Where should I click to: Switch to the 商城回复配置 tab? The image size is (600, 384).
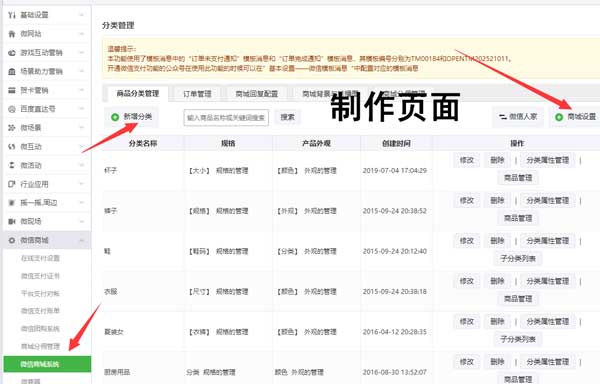(257, 94)
